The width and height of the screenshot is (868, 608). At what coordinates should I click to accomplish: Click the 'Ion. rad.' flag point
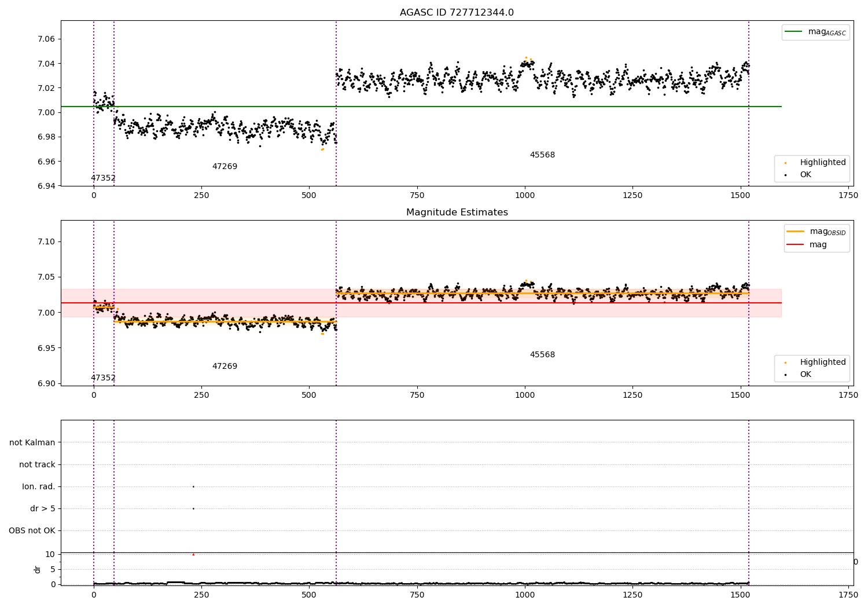coord(193,486)
